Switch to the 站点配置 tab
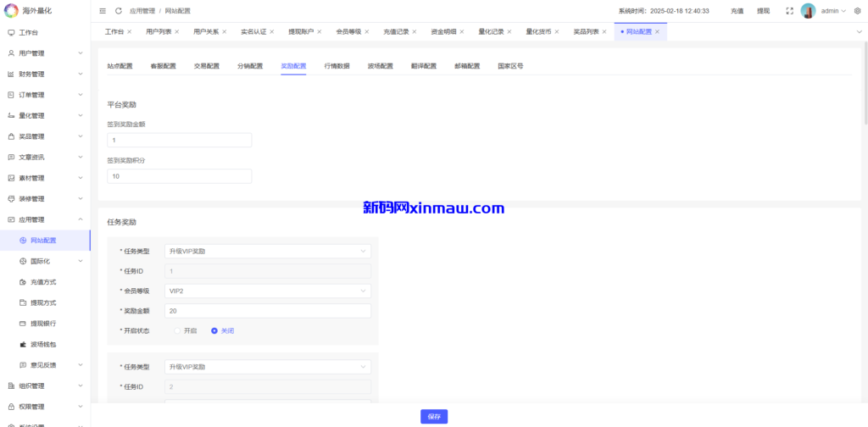 [x=120, y=66]
